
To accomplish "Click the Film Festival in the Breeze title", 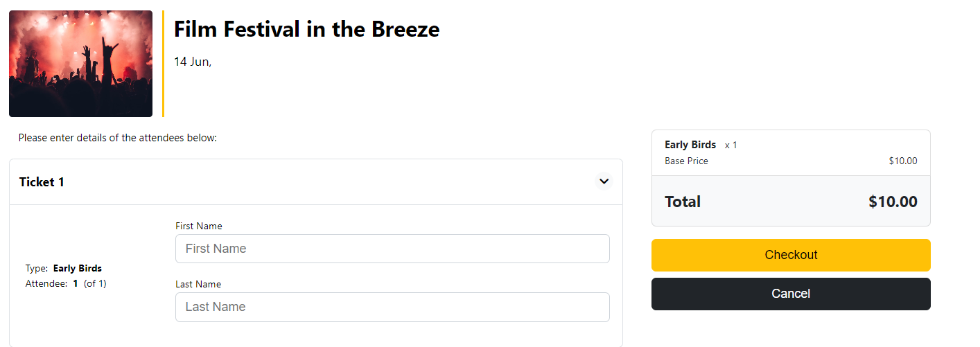I will 306,29.
